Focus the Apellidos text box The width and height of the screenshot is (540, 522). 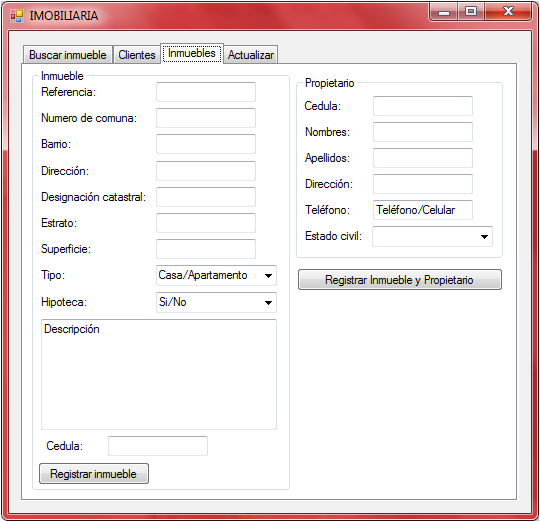423,158
